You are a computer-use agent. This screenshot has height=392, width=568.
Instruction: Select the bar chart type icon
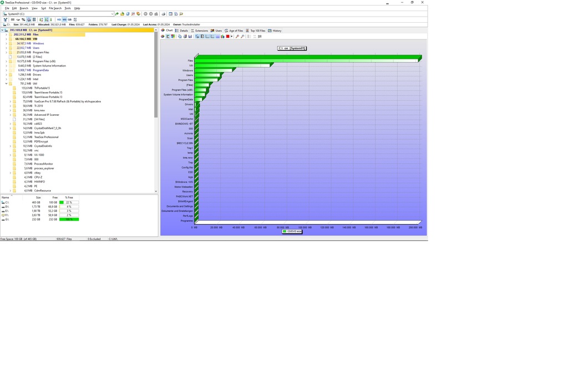[168, 36]
